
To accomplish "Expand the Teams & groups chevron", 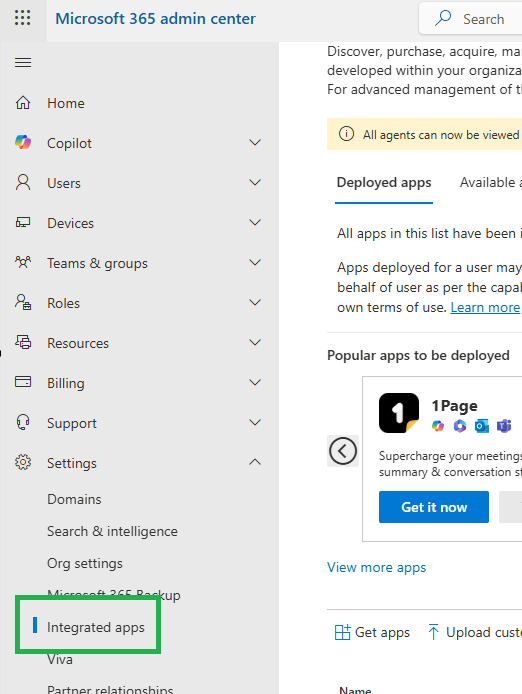I will click(255, 262).
